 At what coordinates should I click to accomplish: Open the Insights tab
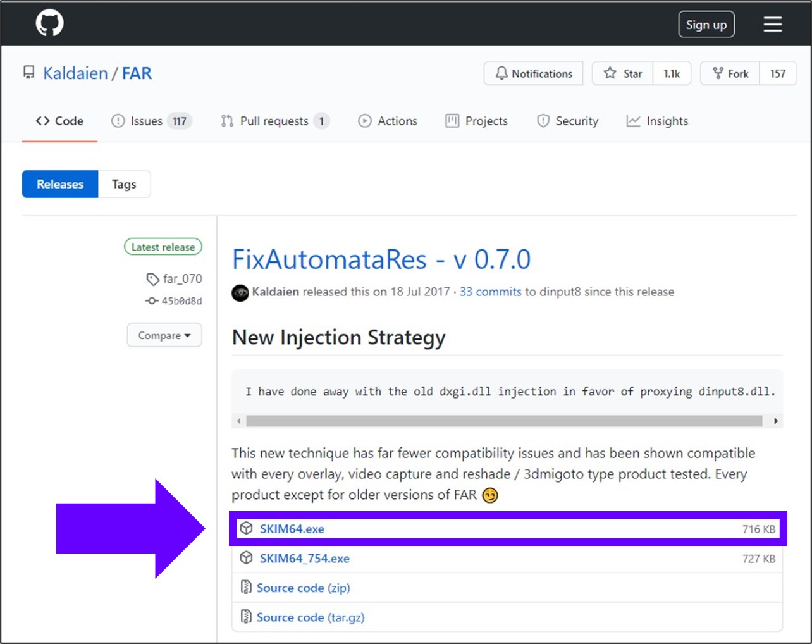[x=657, y=121]
